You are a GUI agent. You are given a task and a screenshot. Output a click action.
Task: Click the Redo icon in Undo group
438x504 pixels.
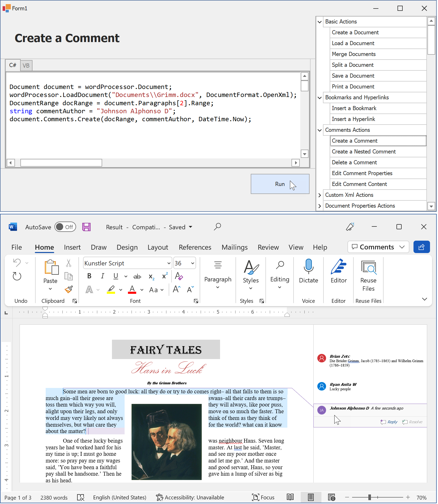tap(17, 276)
